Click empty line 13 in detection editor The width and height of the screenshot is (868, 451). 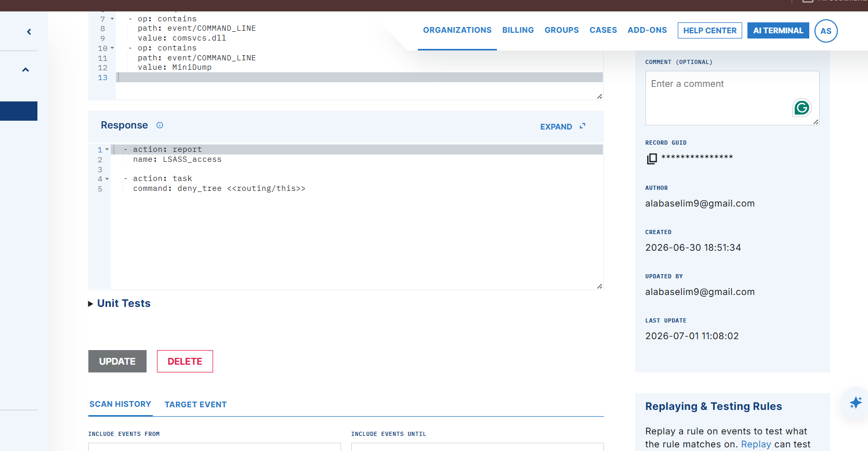359,78
